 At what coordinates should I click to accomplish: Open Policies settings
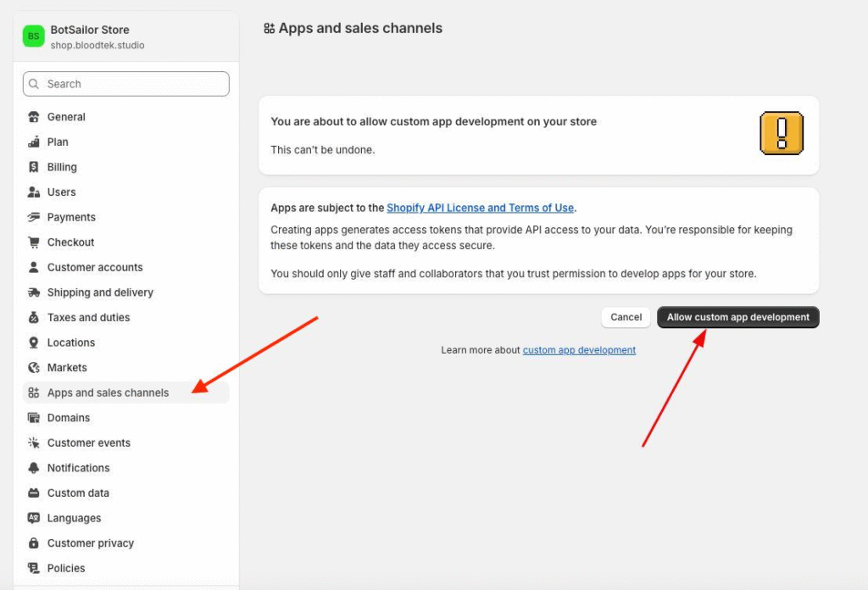[x=125, y=568]
